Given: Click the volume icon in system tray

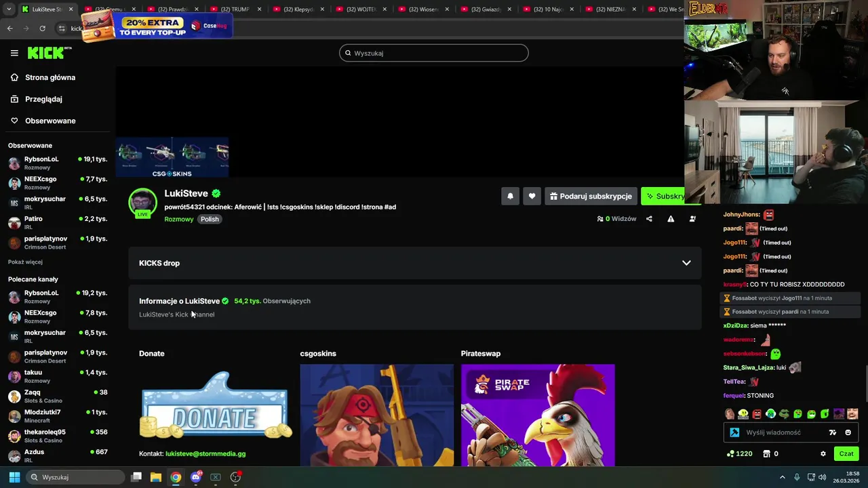Looking at the screenshot, I should pos(823,477).
